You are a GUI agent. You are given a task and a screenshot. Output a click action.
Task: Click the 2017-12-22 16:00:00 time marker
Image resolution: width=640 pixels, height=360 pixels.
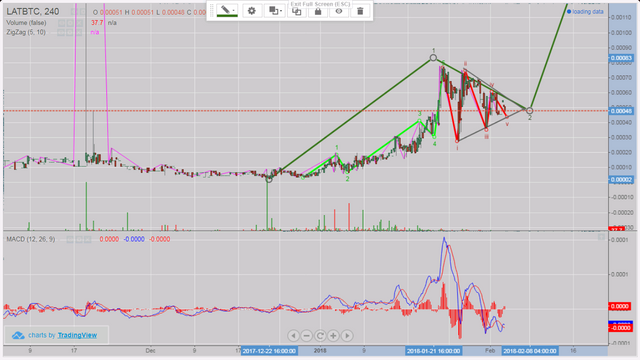pos(269,351)
